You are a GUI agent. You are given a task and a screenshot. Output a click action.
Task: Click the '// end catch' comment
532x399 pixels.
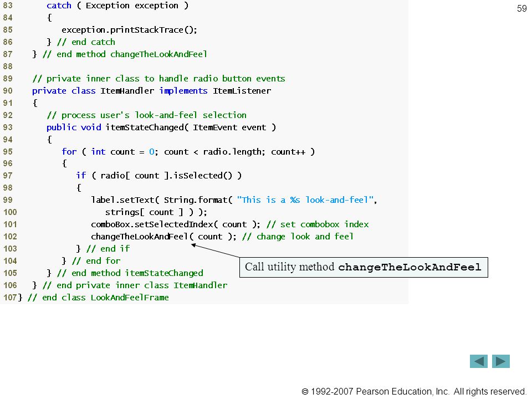86,42
